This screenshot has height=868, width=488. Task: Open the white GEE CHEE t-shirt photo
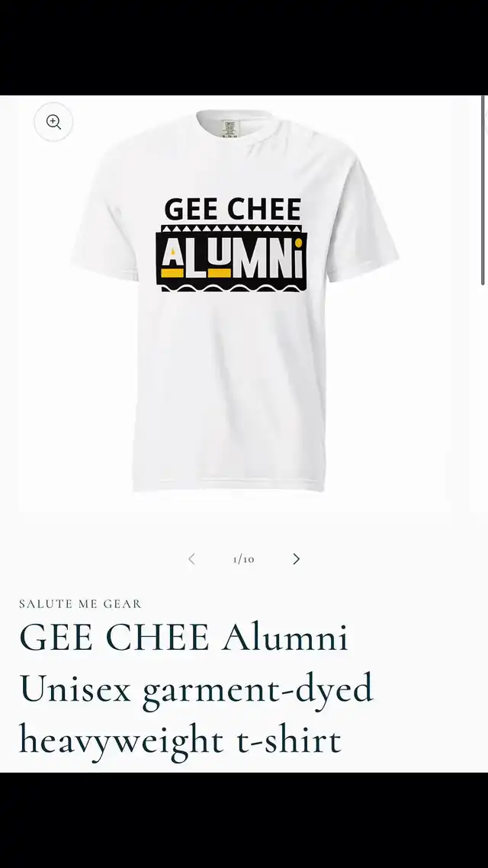click(235, 304)
